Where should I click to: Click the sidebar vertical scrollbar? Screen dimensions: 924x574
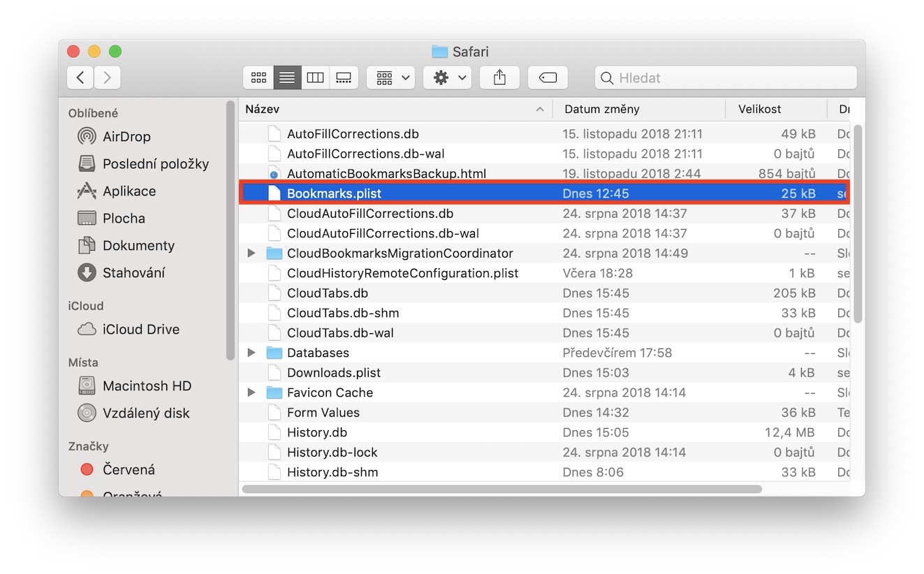(230, 230)
